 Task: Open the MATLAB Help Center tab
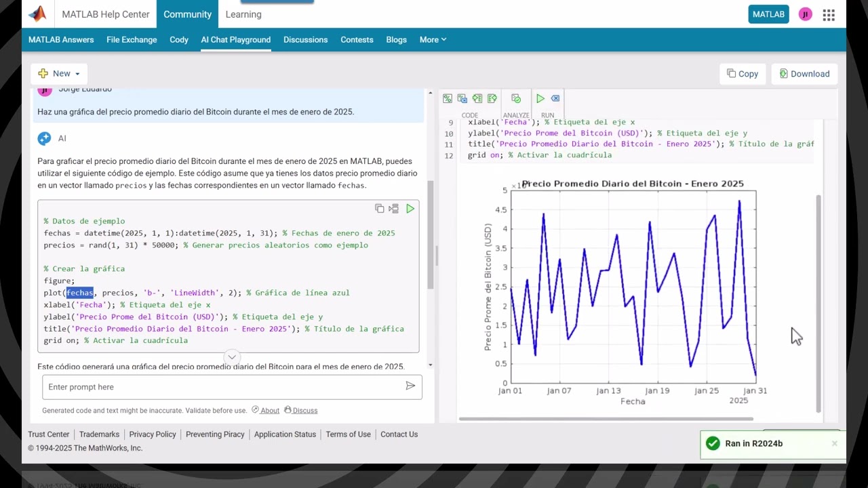pyautogui.click(x=106, y=14)
